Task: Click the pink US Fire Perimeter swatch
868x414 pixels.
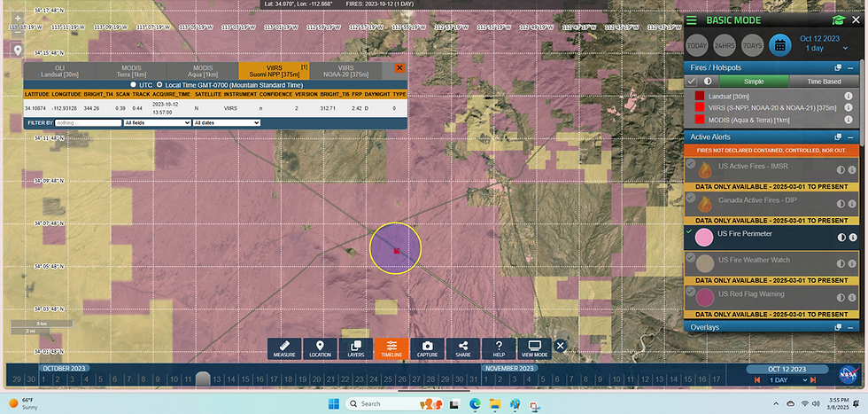Action: tap(703, 238)
